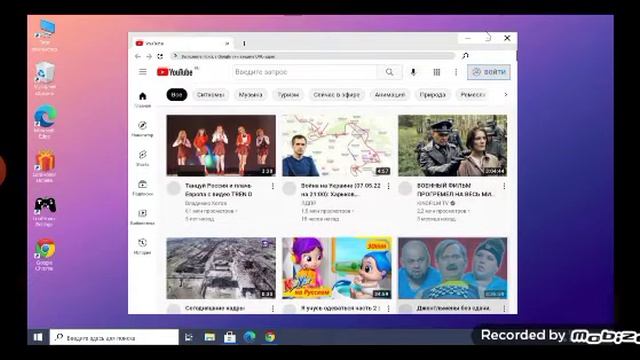
Task: Start voice search with the microphone icon
Action: (x=413, y=72)
